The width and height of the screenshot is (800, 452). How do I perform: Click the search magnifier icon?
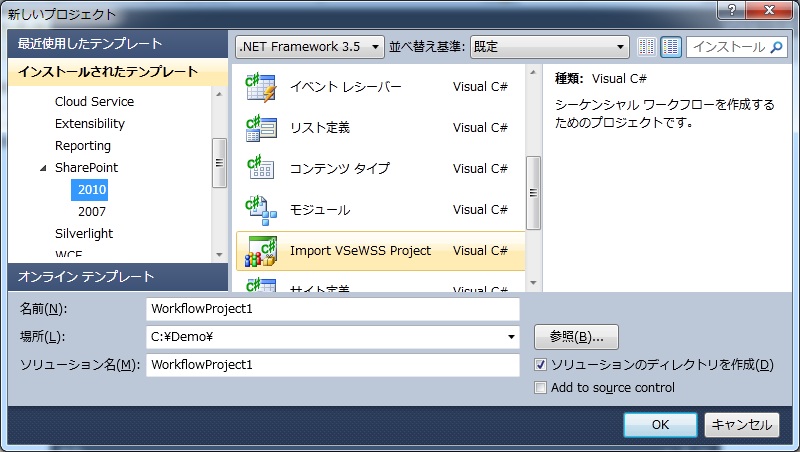[x=776, y=47]
